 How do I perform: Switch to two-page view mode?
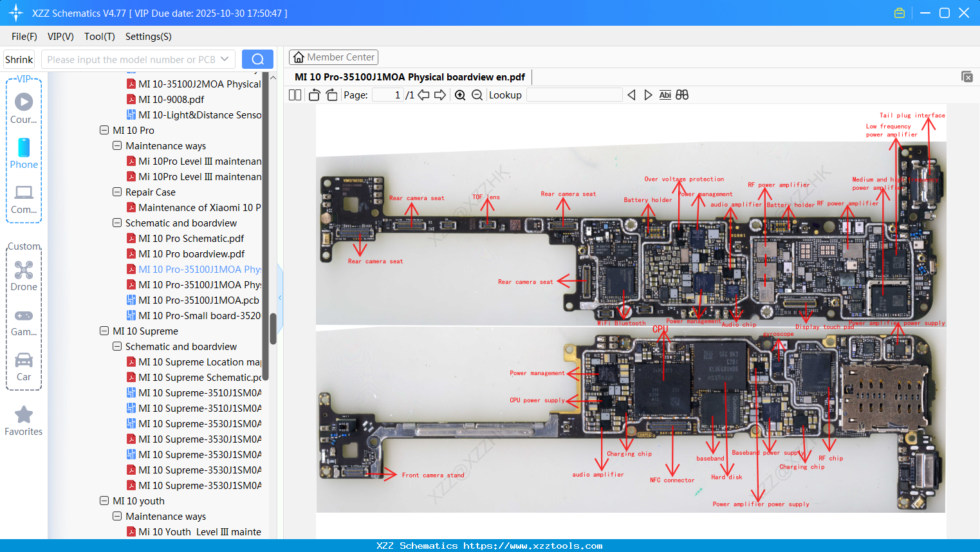294,95
